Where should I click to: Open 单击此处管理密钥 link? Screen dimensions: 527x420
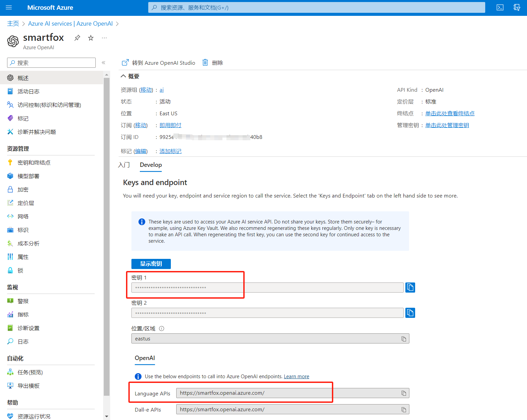[447, 125]
